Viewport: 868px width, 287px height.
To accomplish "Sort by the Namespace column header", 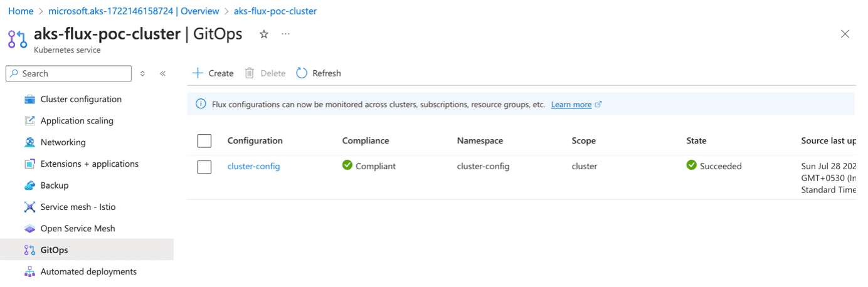I will pyautogui.click(x=480, y=141).
